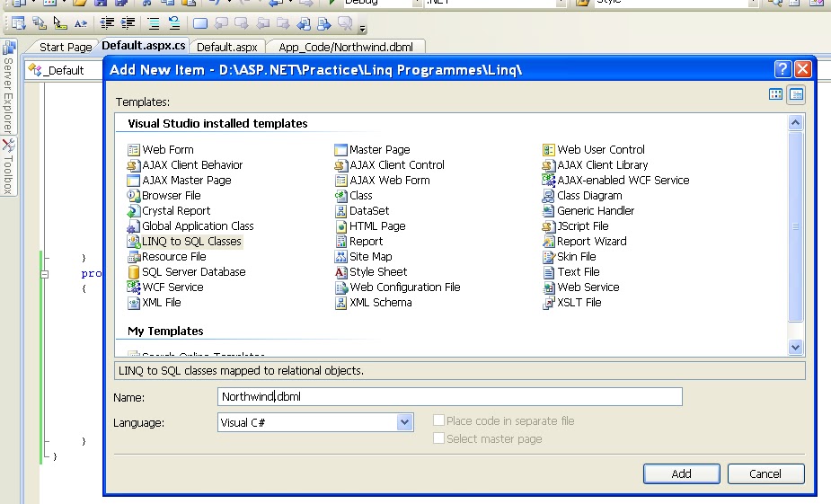Choose the XML Schema template
This screenshot has width=831, height=504.
373,303
